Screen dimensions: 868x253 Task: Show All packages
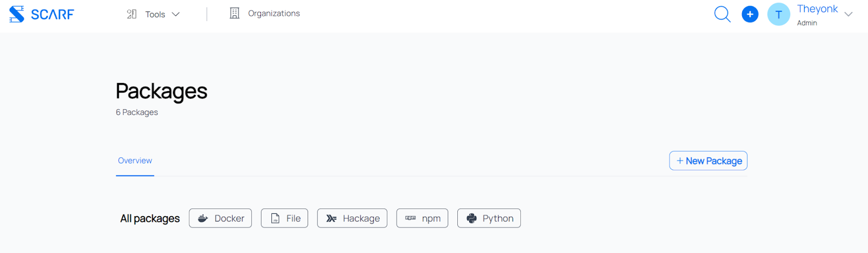[150, 218]
